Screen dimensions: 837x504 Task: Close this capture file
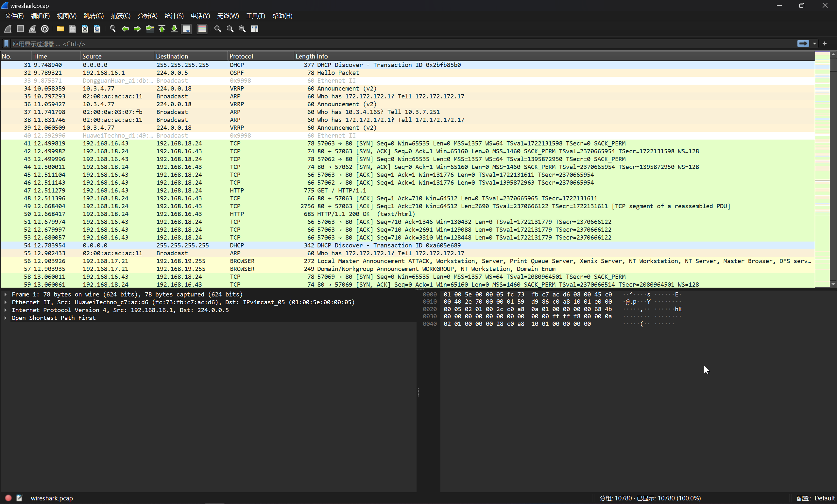[x=85, y=29]
